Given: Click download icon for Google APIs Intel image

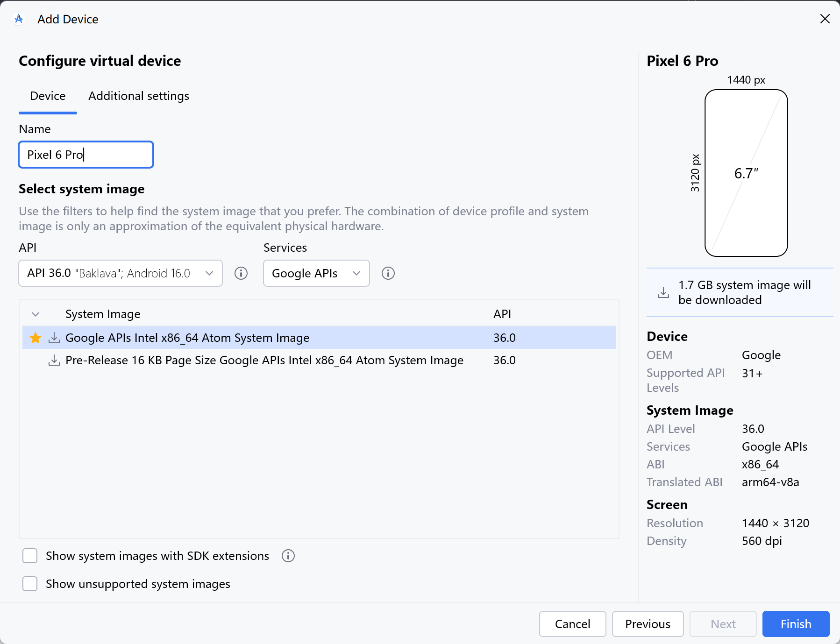Looking at the screenshot, I should pyautogui.click(x=54, y=338).
